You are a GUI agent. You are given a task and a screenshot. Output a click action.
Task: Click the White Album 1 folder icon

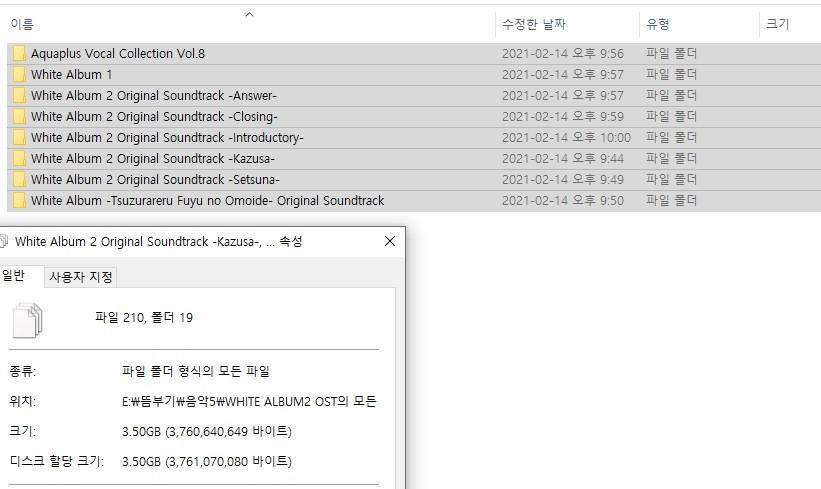19,74
